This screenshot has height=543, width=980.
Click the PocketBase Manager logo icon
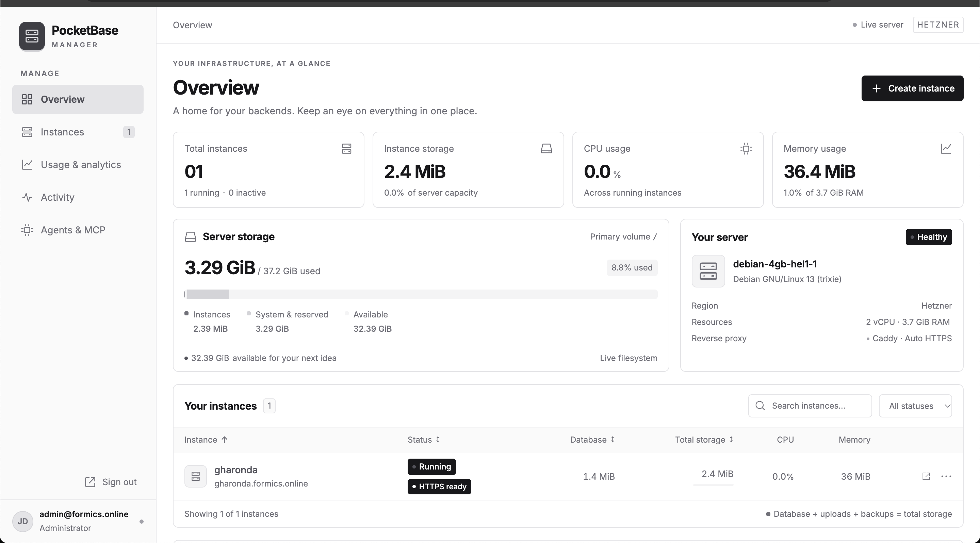pos(32,36)
